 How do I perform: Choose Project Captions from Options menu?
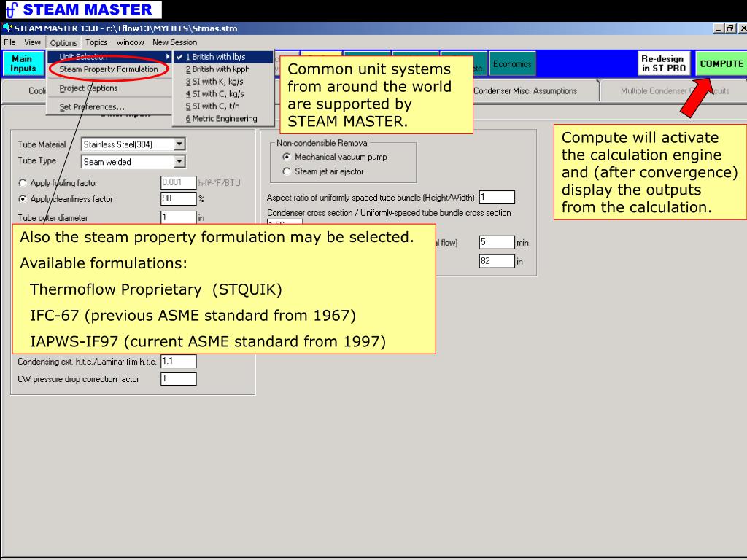pyautogui.click(x=88, y=88)
